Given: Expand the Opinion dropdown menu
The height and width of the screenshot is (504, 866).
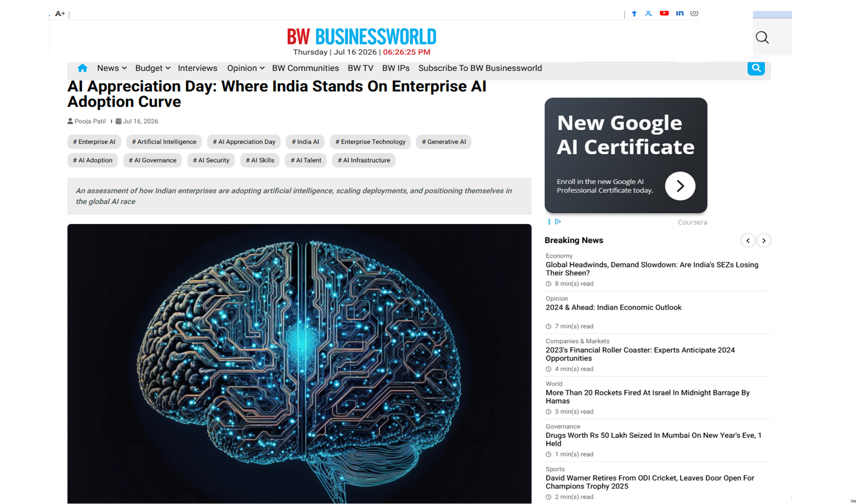Looking at the screenshot, I should click(x=245, y=68).
